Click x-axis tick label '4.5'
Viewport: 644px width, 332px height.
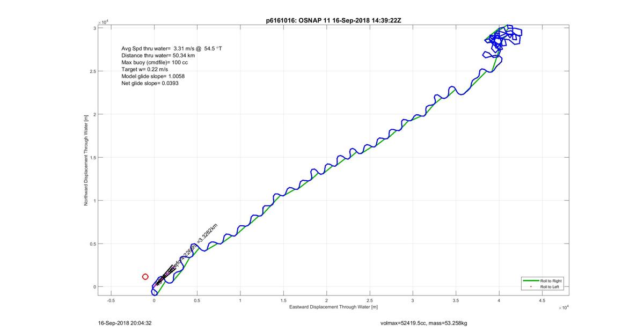point(543,300)
